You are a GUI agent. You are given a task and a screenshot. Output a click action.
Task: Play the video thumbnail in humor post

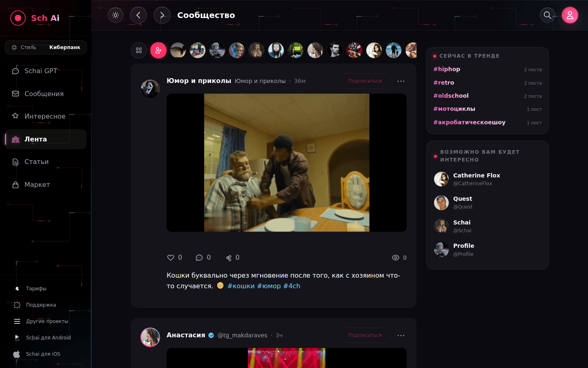(287, 163)
